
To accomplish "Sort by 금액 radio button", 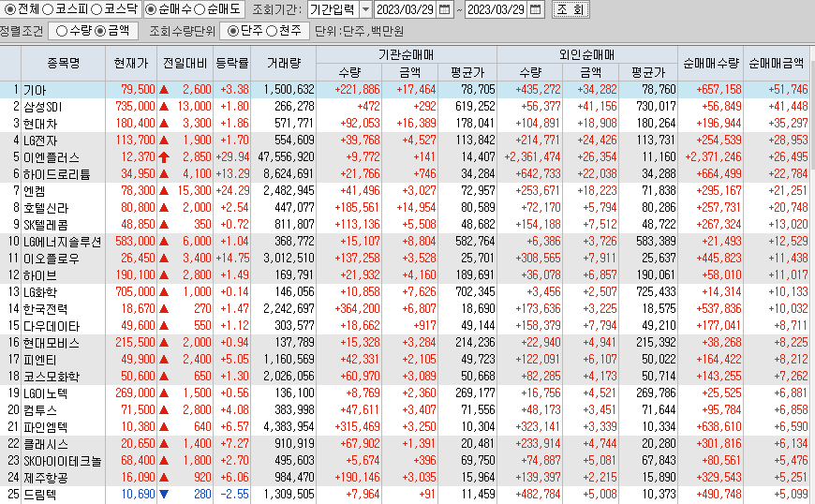I will pos(100,31).
